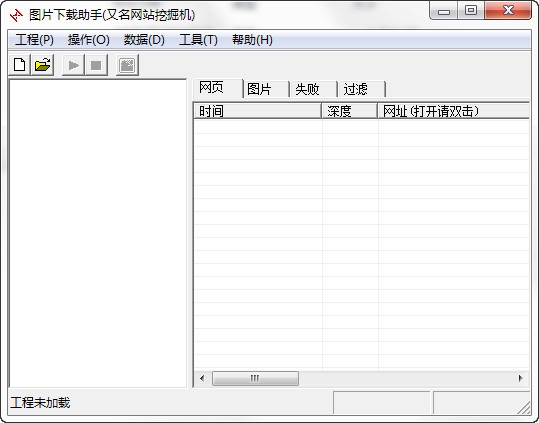
Task: Switch to the 失败 tab
Action: coord(314,89)
